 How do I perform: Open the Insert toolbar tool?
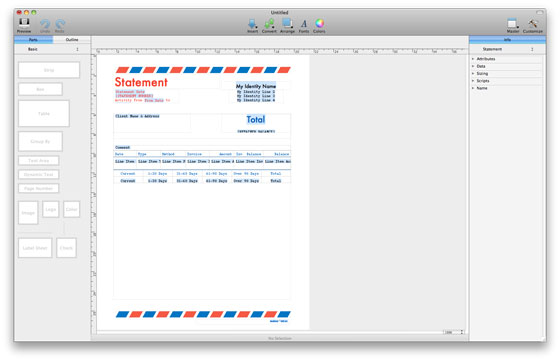[x=252, y=24]
